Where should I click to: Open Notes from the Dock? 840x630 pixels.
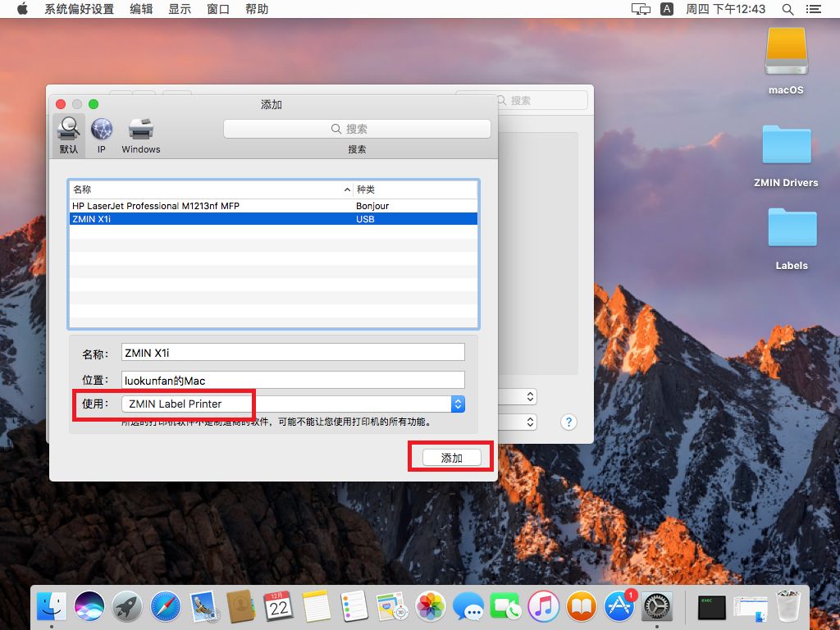point(317,607)
